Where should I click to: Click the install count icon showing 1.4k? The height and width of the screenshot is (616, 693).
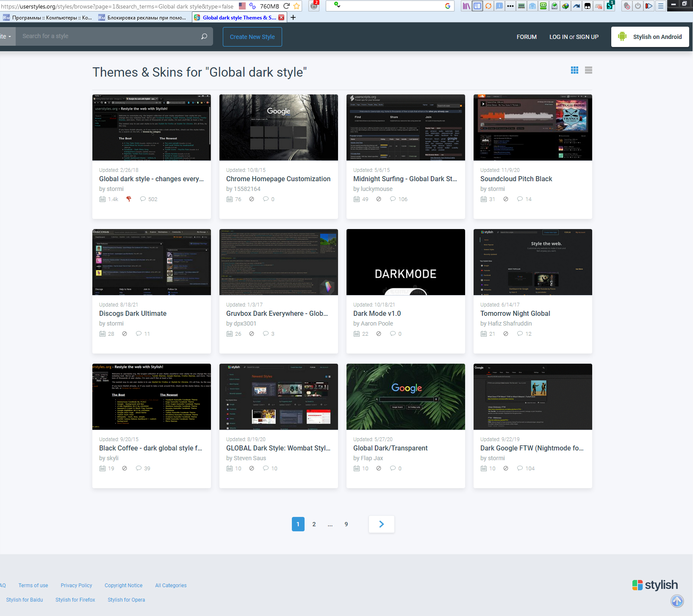click(x=103, y=199)
